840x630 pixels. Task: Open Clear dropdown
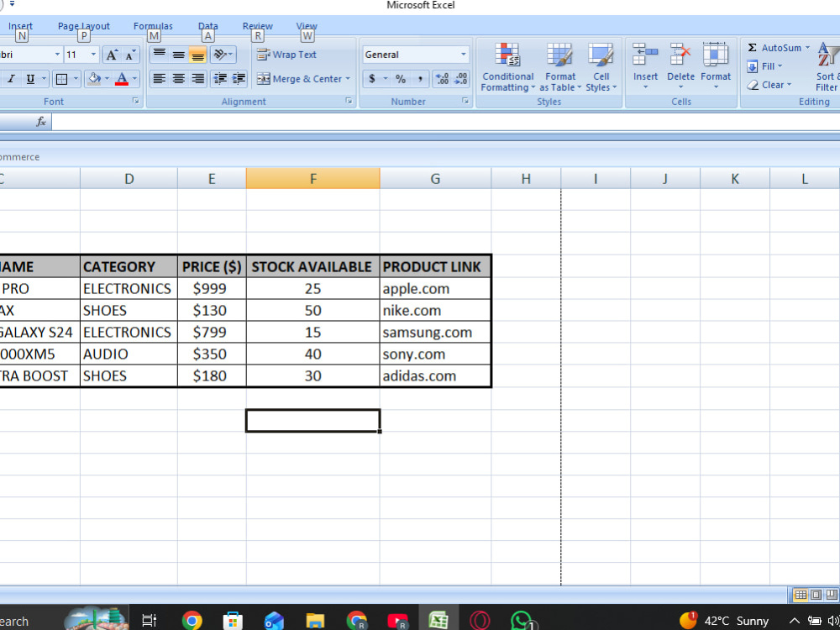[x=769, y=85]
